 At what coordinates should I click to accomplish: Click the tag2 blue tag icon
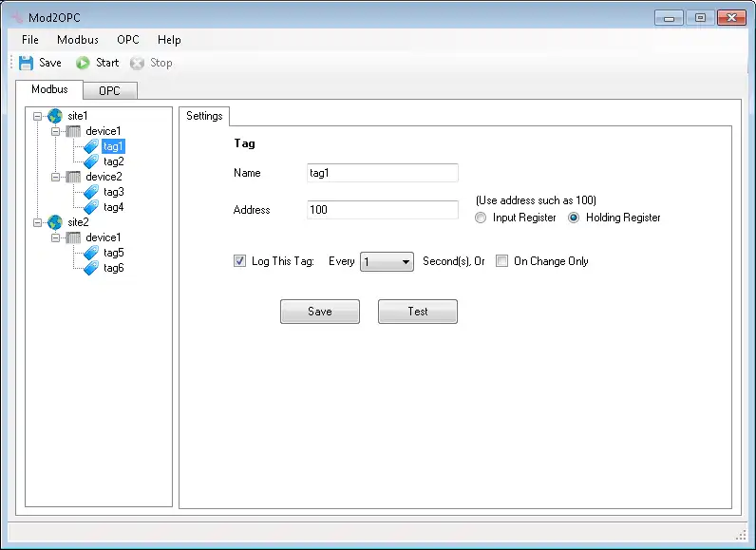91,161
